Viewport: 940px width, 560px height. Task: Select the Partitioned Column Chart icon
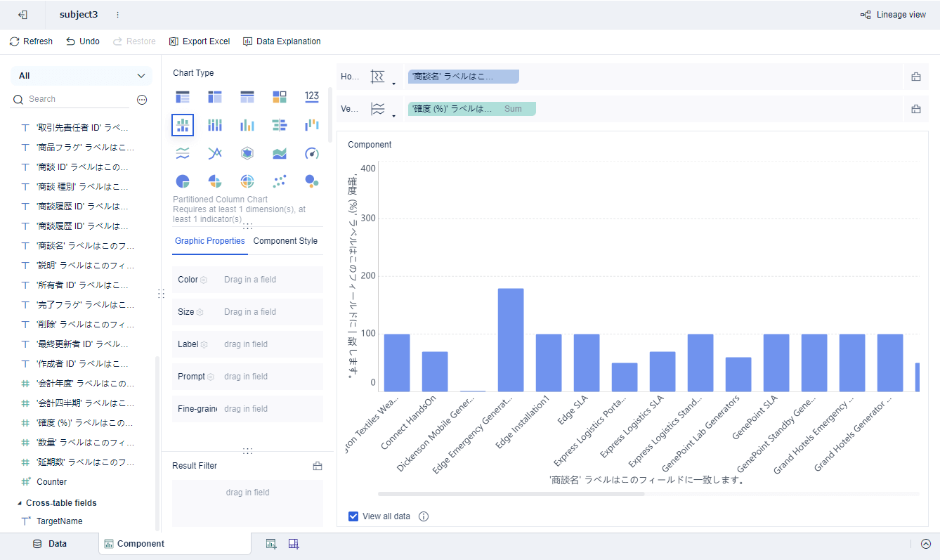click(183, 125)
